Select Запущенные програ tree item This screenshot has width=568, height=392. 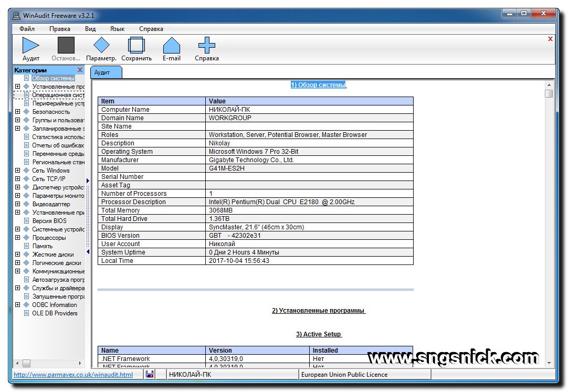pos(58,296)
